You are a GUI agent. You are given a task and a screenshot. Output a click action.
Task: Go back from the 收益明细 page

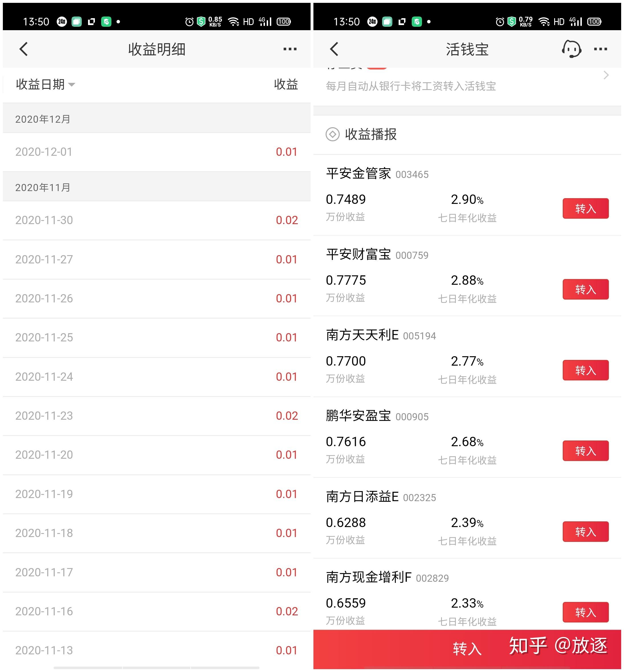pos(24,49)
